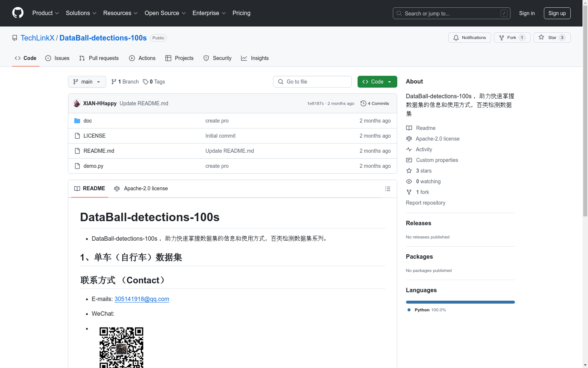This screenshot has width=588, height=368.
Task: Expand the Product menu
Action: pos(46,13)
